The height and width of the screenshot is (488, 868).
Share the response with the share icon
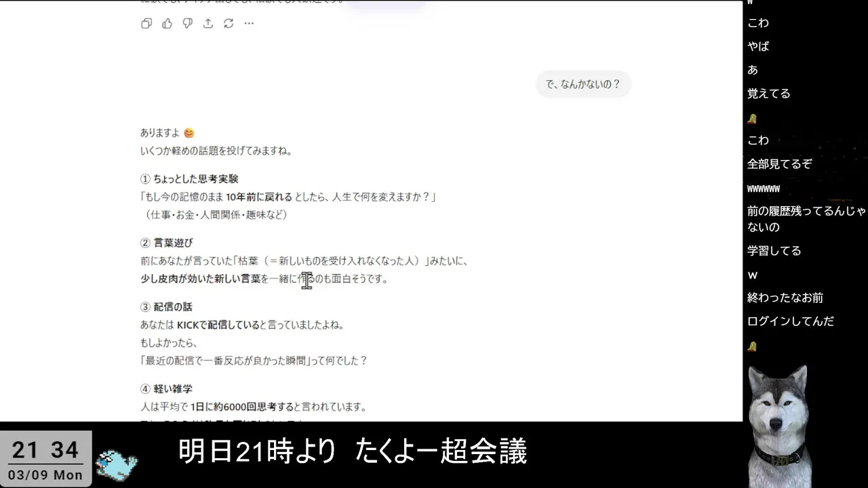tap(208, 24)
